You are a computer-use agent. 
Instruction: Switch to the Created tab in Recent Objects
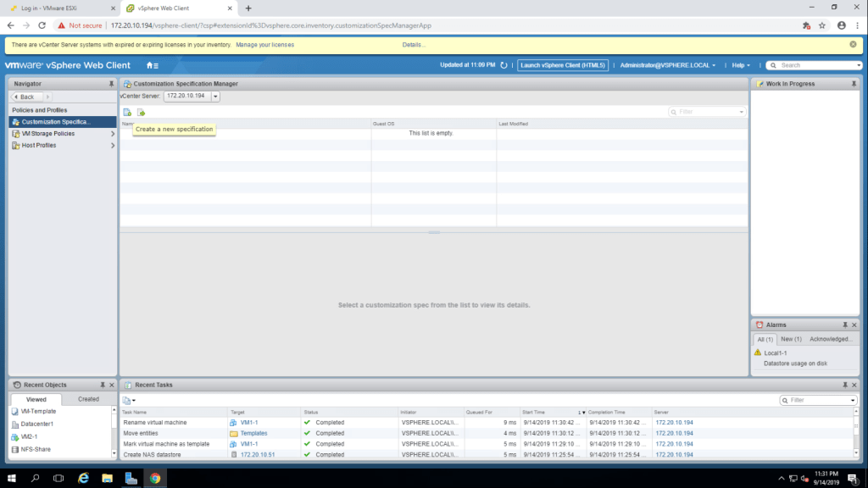point(88,399)
